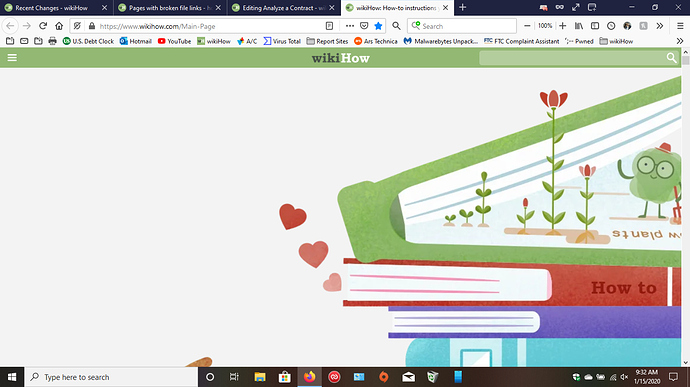
Task: Launch File Explorer from taskbar
Action: [260, 377]
